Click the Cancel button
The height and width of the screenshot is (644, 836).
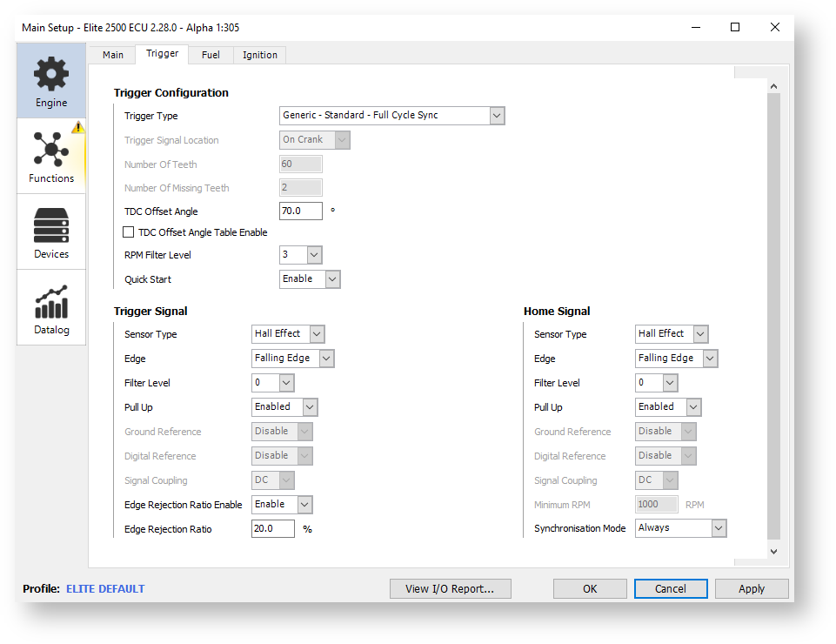click(671, 588)
